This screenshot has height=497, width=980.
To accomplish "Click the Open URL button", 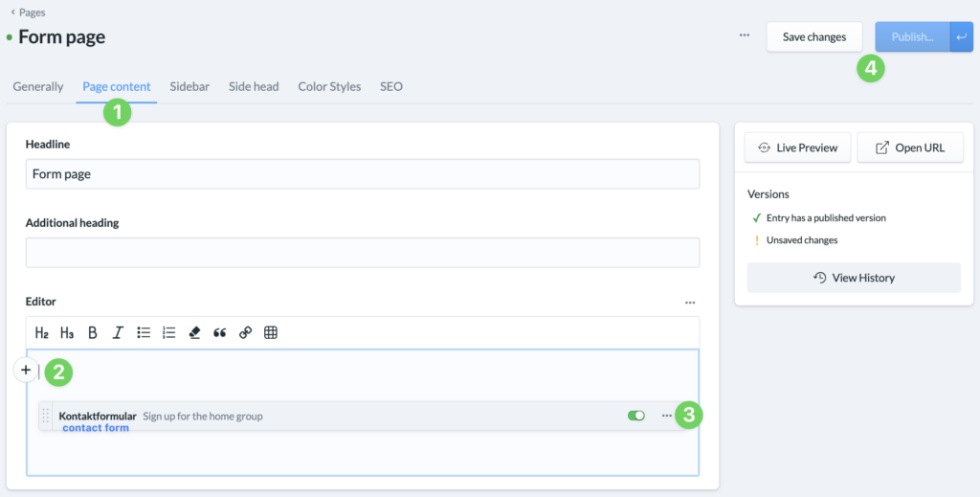I will pos(910,147).
